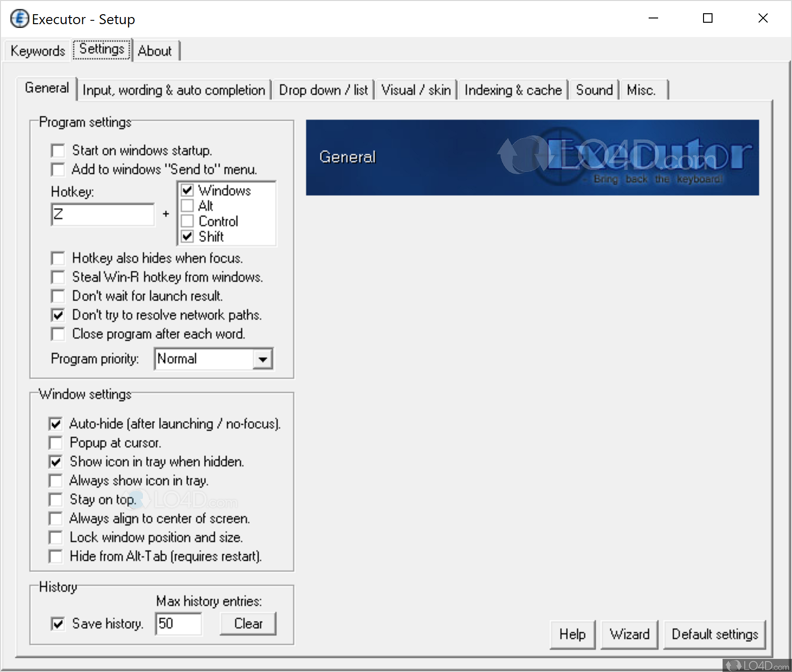Enable Lock window position and size
Viewport: 792px width, 672px height.
(x=55, y=537)
